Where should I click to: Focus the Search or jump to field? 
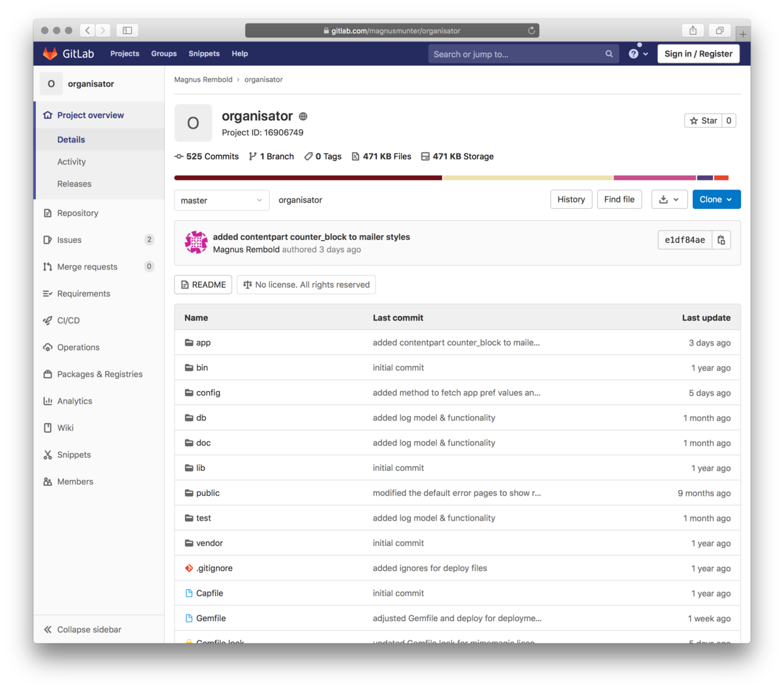click(516, 54)
